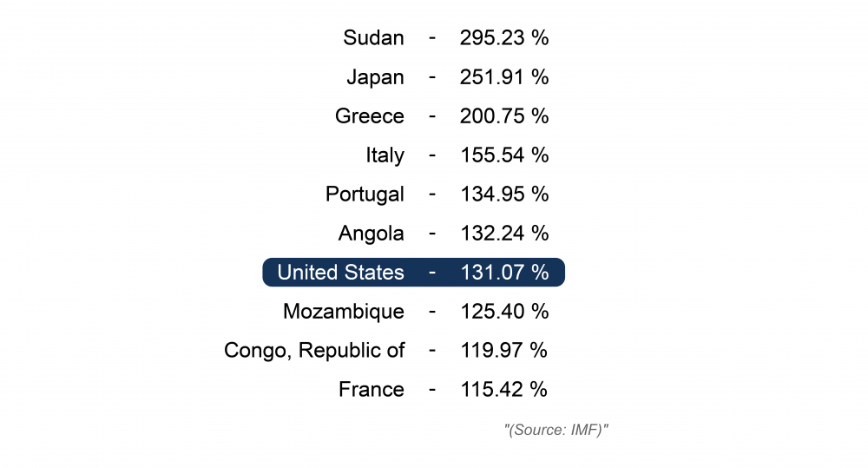The width and height of the screenshot is (868, 468).
Task: Click the Sudan country label
Action: tap(373, 38)
